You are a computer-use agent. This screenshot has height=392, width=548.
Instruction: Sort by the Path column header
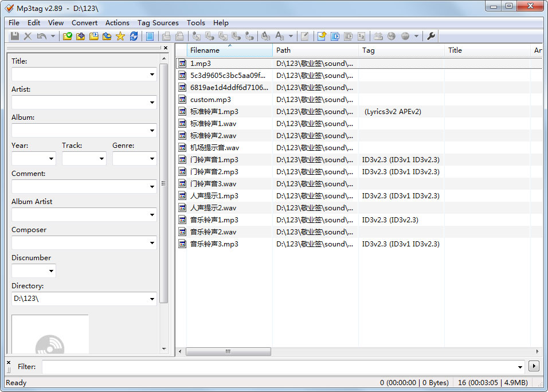pos(315,50)
